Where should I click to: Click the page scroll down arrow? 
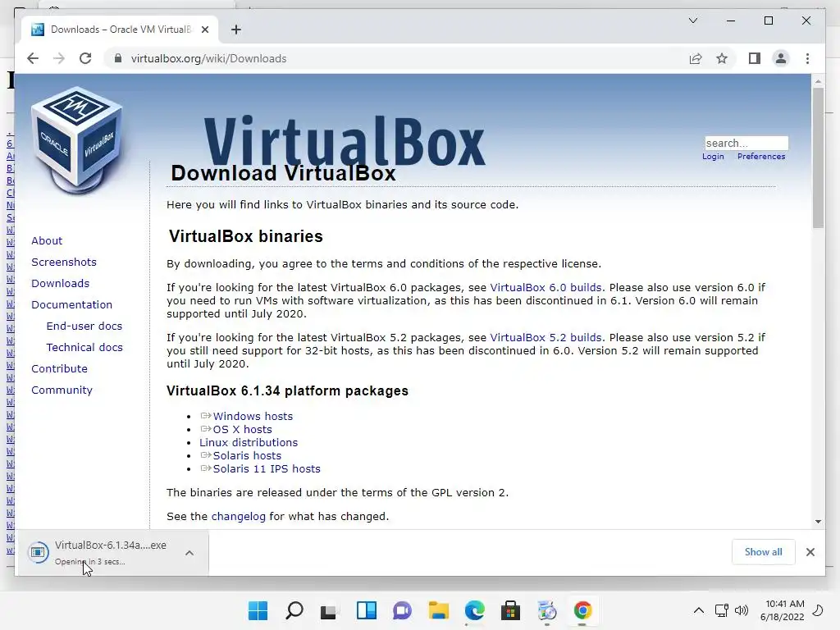[x=818, y=521]
